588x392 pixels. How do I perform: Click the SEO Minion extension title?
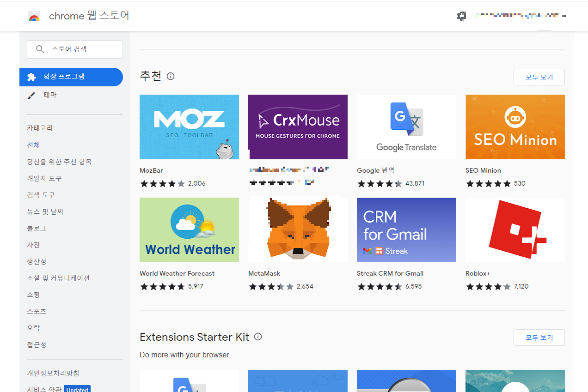click(x=483, y=170)
